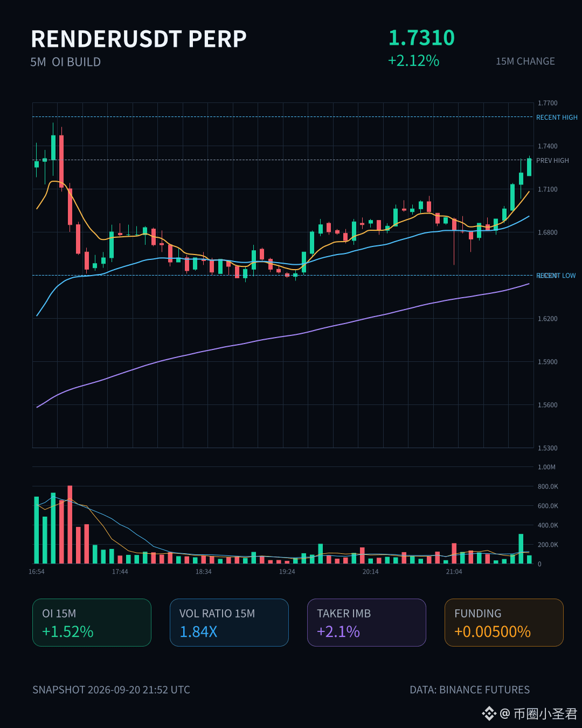The height and width of the screenshot is (728, 582).
Task: Click the 1.7310 current price
Action: click(421, 38)
